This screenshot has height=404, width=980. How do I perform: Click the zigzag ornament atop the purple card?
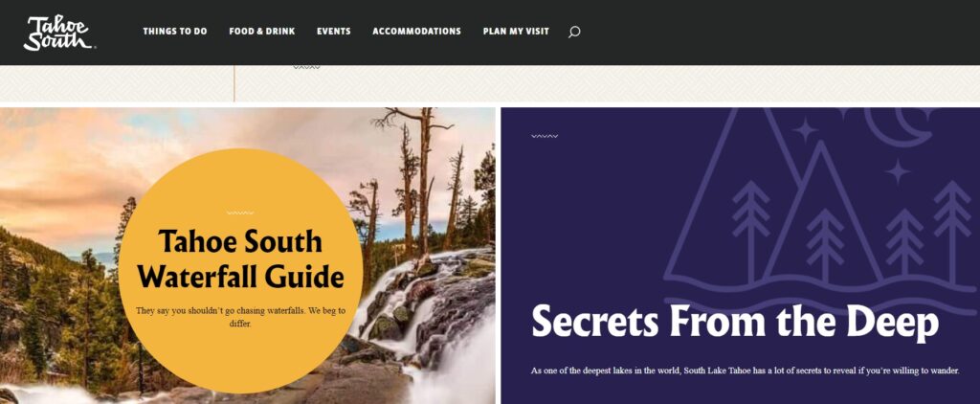(545, 136)
